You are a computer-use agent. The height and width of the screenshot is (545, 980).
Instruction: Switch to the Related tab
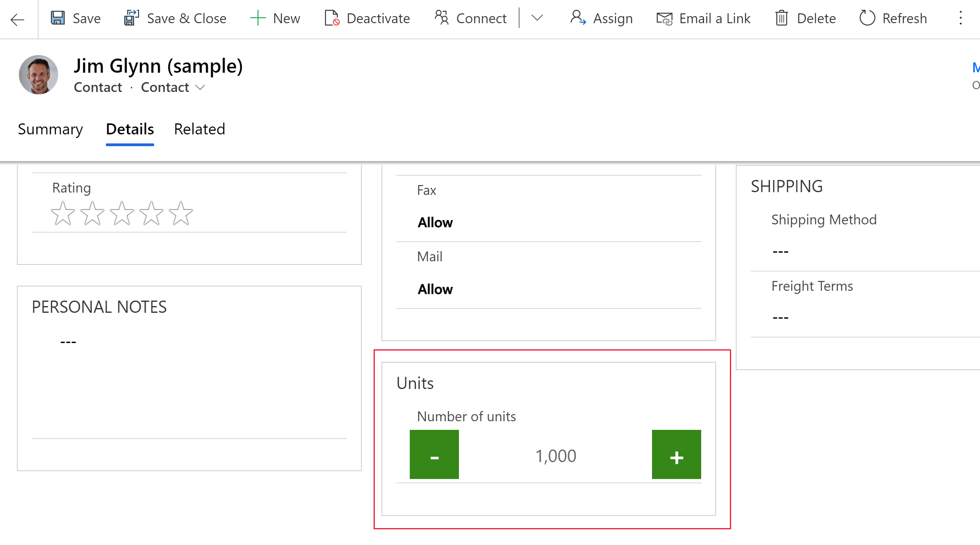click(199, 129)
